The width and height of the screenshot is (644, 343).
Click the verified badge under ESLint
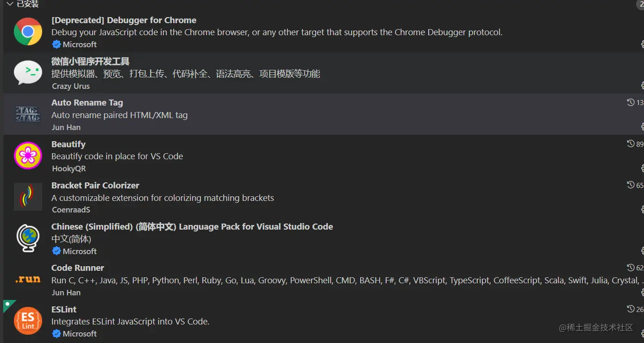pyautogui.click(x=56, y=334)
